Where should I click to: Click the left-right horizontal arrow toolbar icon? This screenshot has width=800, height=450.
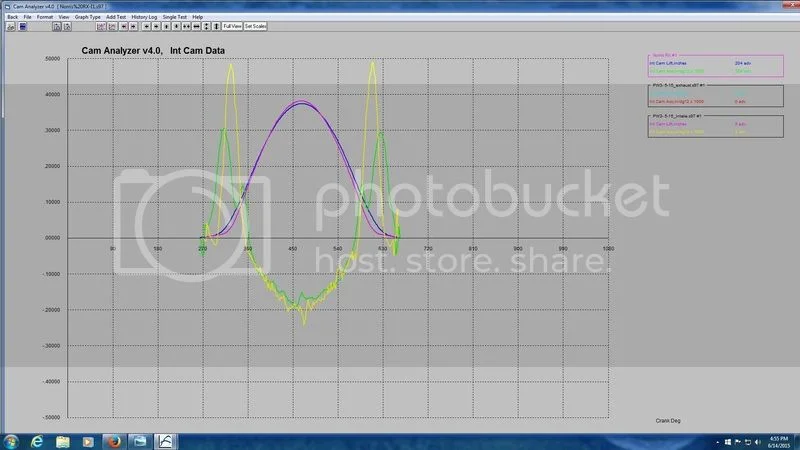[196, 26]
